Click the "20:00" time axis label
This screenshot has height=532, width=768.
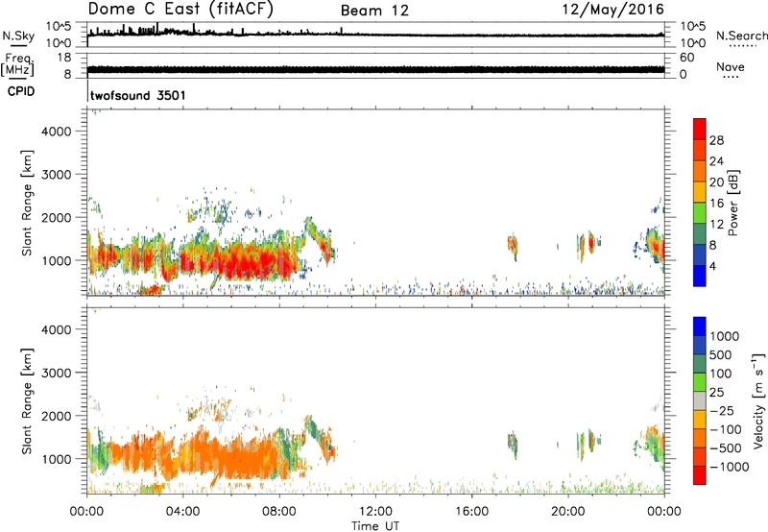pyautogui.click(x=568, y=512)
